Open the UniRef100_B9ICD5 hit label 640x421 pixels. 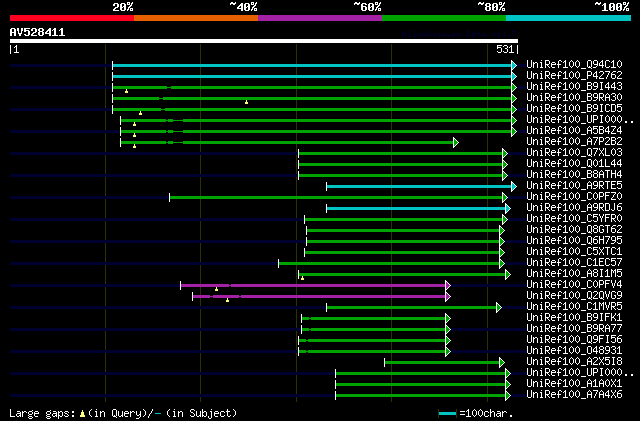point(574,108)
